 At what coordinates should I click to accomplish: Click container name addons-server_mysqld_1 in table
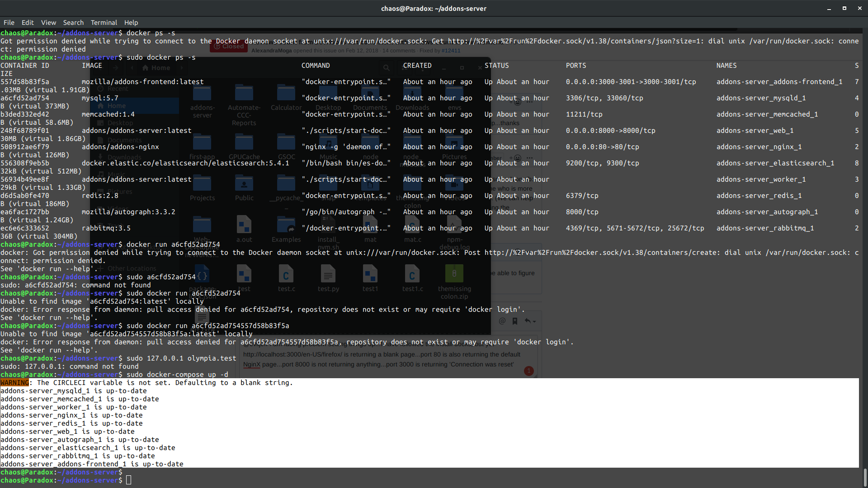click(761, 98)
